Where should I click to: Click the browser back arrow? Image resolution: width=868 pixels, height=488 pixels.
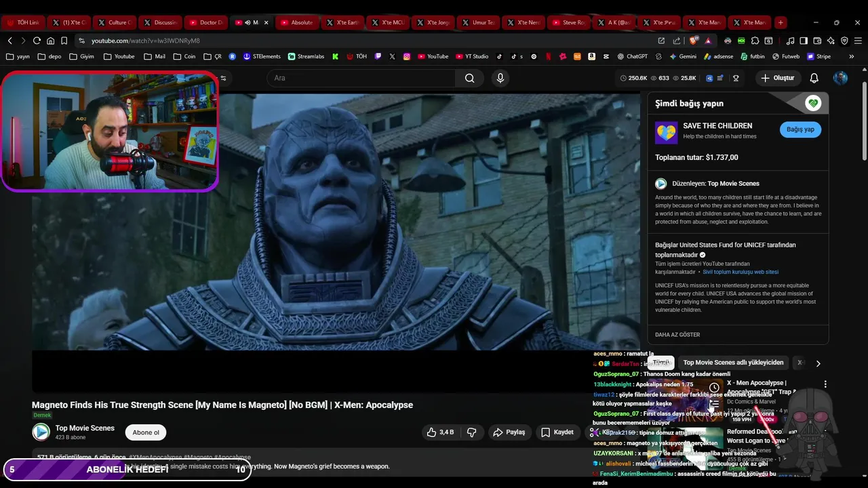coord(9,41)
